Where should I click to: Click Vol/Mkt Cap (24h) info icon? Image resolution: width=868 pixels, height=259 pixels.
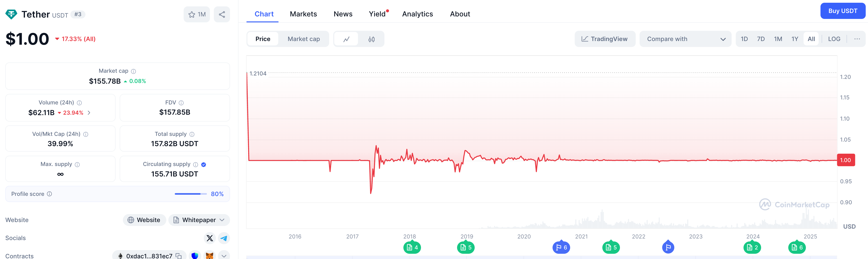(86, 134)
